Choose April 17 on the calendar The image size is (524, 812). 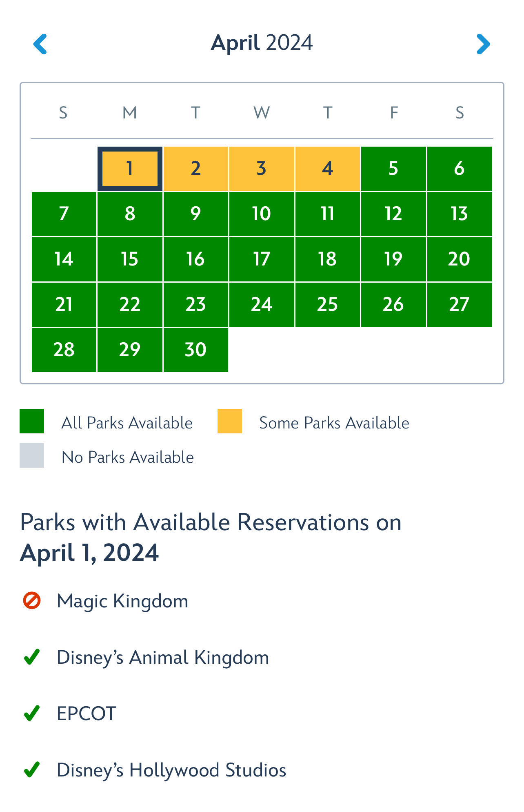[262, 259]
